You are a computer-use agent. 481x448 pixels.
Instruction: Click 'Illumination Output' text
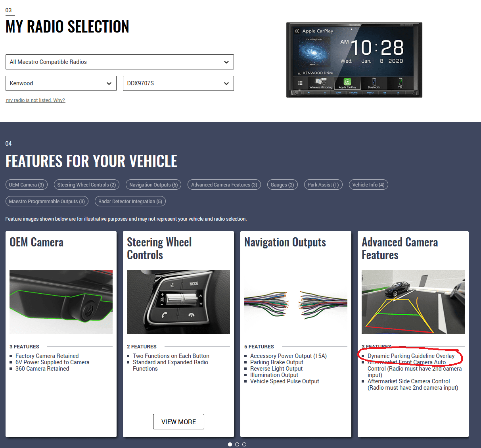274,375
